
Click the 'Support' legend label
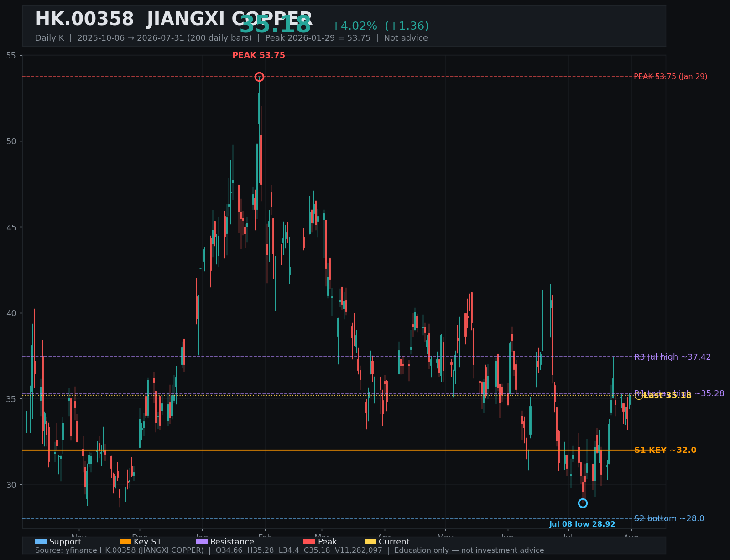(x=65, y=542)
